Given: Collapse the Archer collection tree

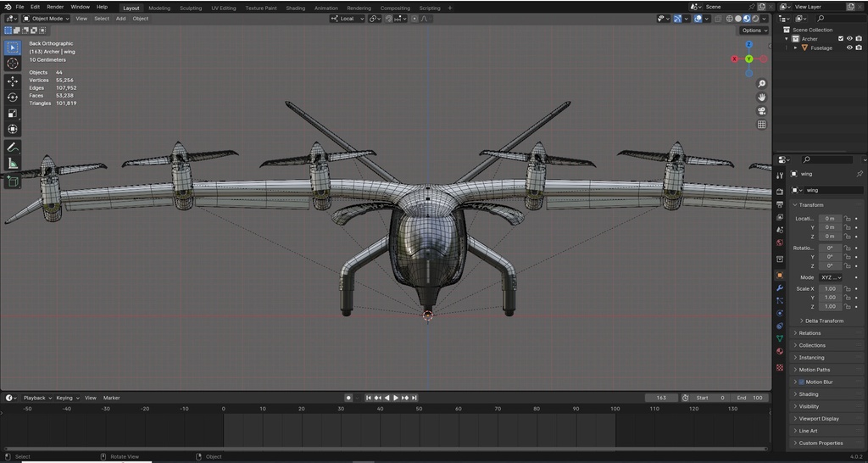Looking at the screenshot, I should 787,39.
